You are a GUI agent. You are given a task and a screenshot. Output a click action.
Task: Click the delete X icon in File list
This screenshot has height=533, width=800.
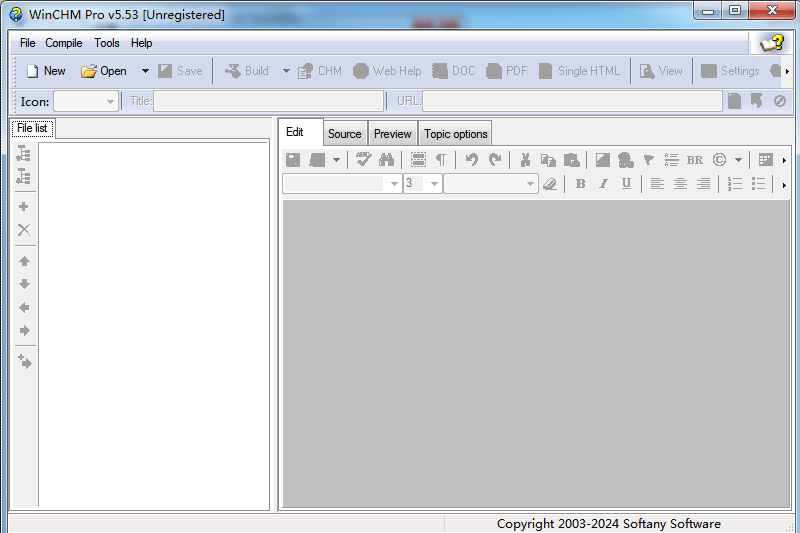point(24,230)
